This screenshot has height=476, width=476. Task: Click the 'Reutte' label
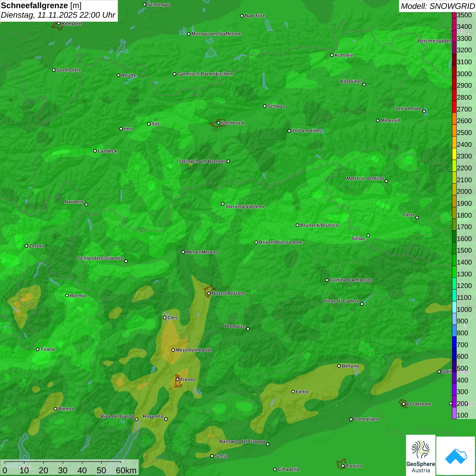point(129,75)
